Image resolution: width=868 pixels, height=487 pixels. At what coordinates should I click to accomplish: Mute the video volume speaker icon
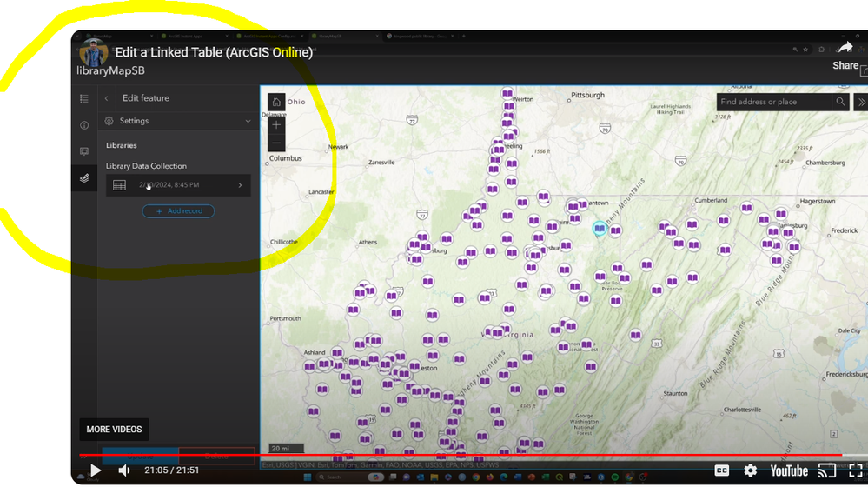pos(124,470)
